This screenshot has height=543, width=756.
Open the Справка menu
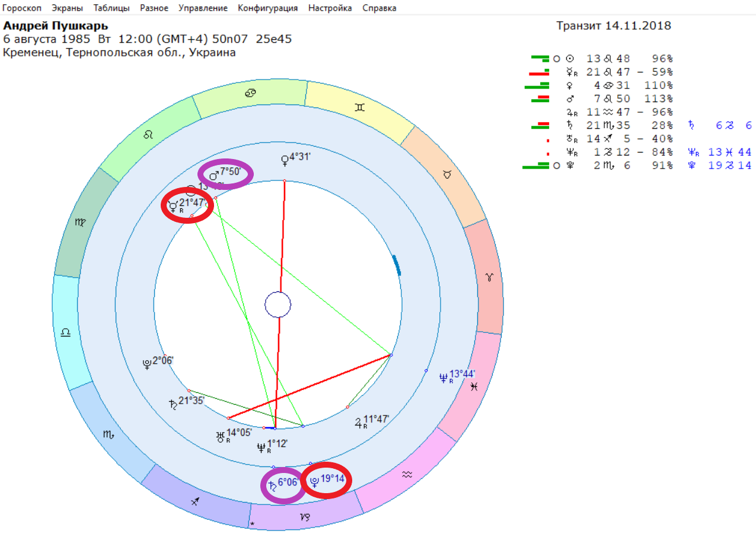pos(379,8)
